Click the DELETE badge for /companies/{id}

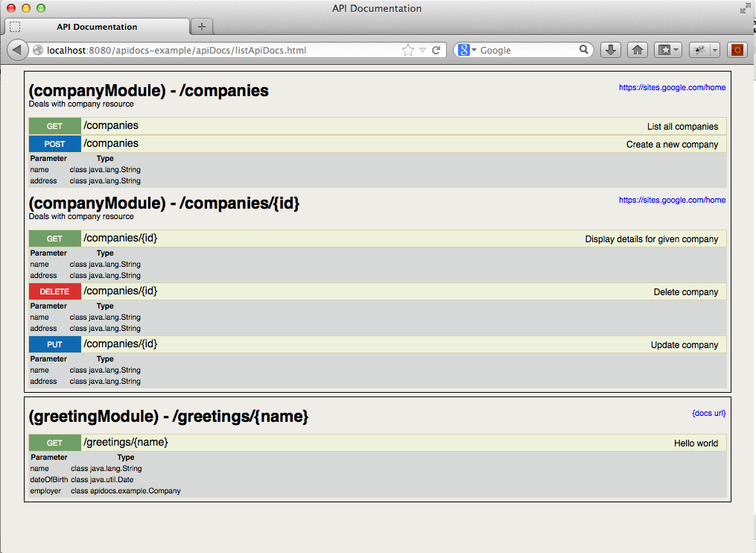click(54, 291)
